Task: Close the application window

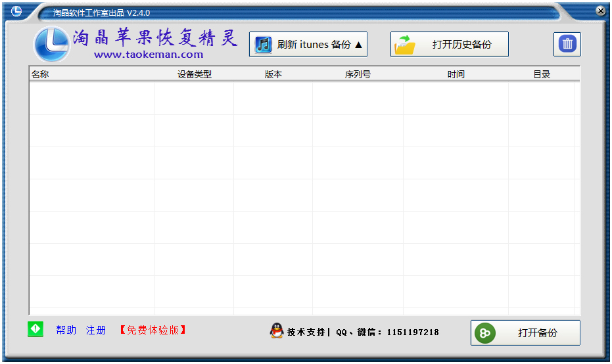Action: click(x=601, y=11)
